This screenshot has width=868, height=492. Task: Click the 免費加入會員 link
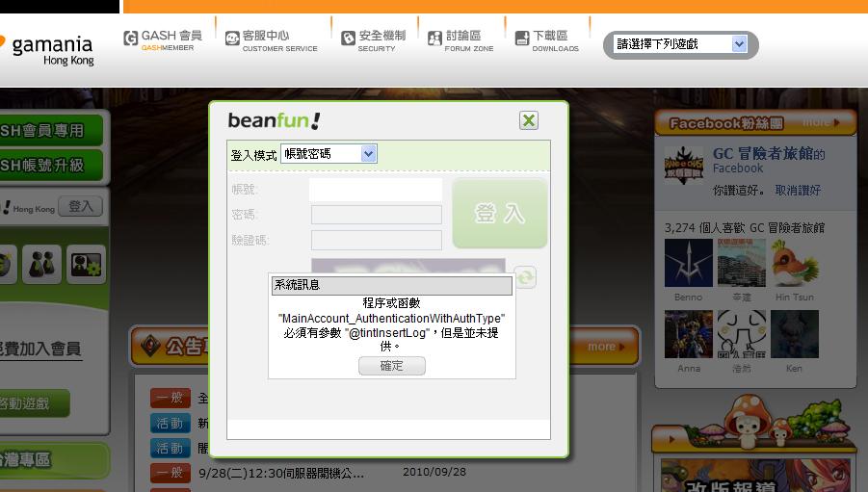point(40,349)
